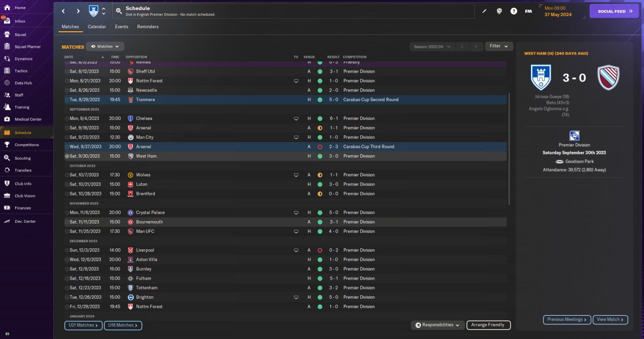Open U18 Matches
644x339 pixels.
click(123, 325)
